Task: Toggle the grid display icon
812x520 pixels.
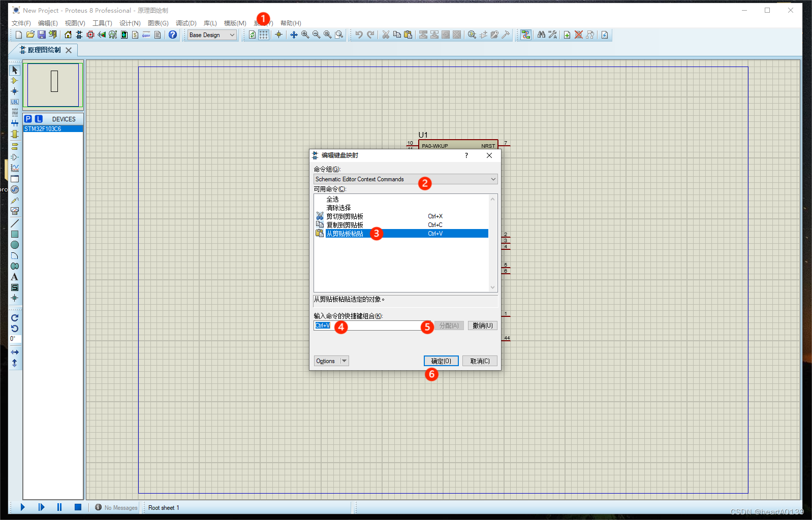Action: pyautogui.click(x=264, y=35)
